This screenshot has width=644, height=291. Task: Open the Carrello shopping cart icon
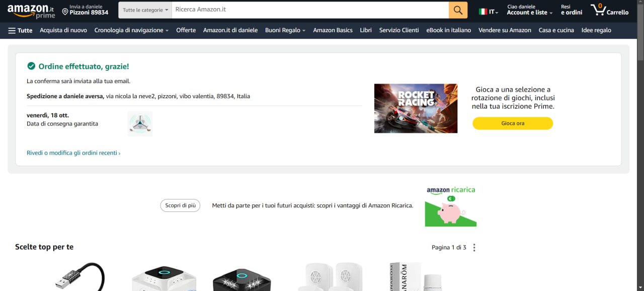pos(609,10)
